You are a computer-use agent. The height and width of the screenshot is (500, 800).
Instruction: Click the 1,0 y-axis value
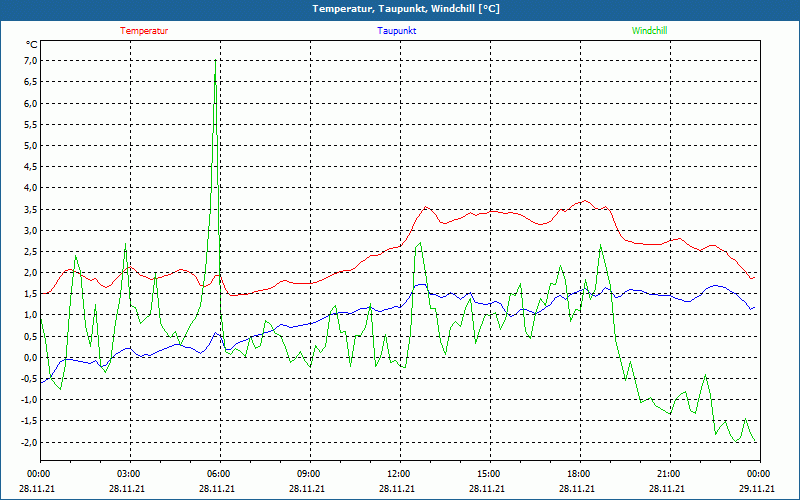click(x=31, y=315)
